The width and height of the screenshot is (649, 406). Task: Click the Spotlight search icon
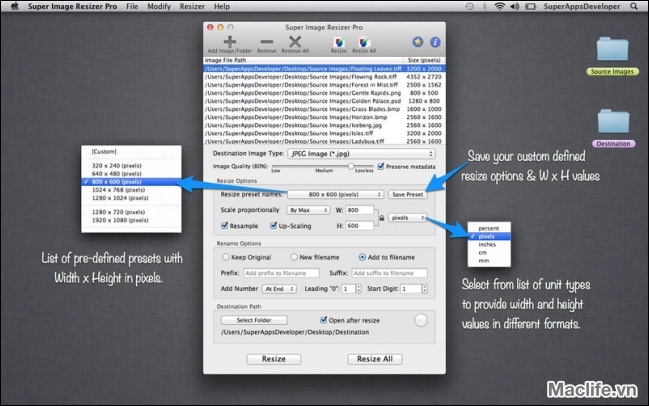[x=634, y=6]
